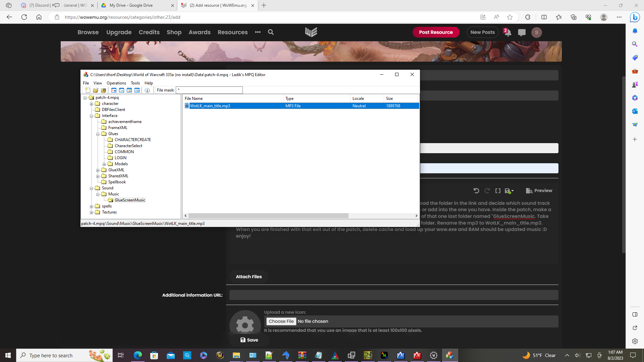Image resolution: width=644 pixels, height=362 pixels.
Task: Open the conversations chat bubble icon
Action: point(522,33)
